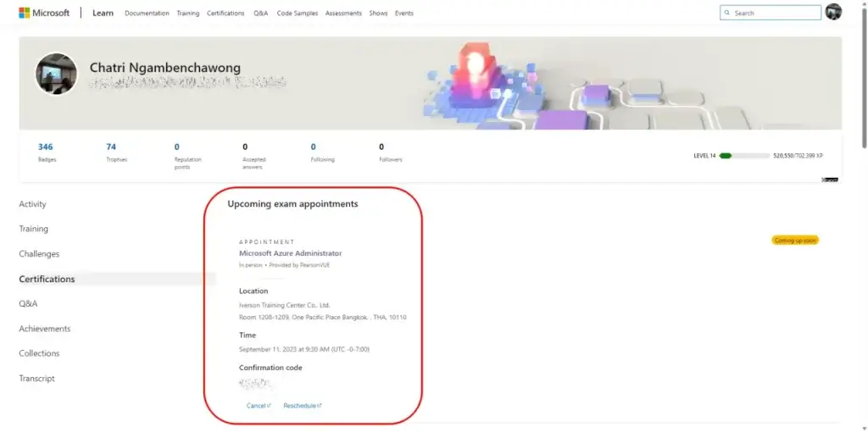
Task: Click the Cancel appointment link
Action: coord(259,406)
